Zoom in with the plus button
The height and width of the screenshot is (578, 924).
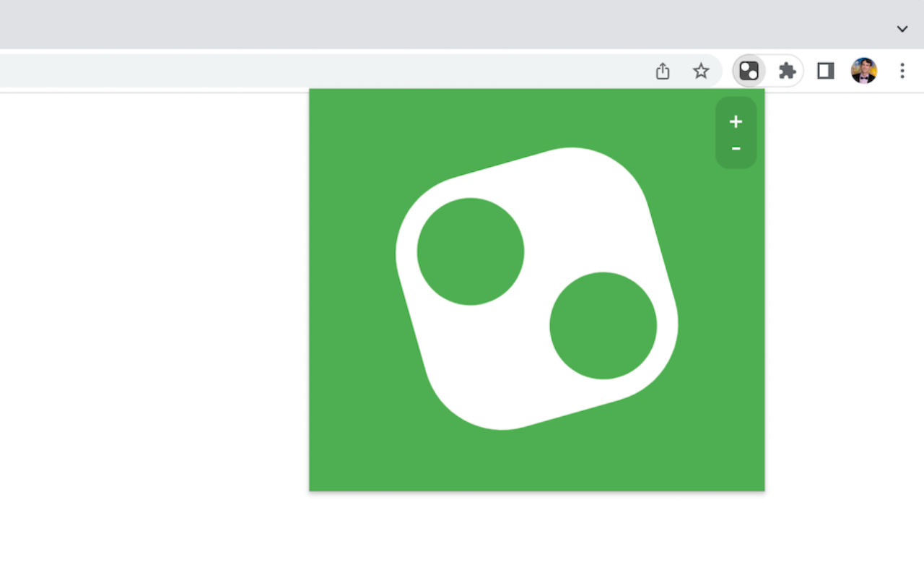coord(736,121)
